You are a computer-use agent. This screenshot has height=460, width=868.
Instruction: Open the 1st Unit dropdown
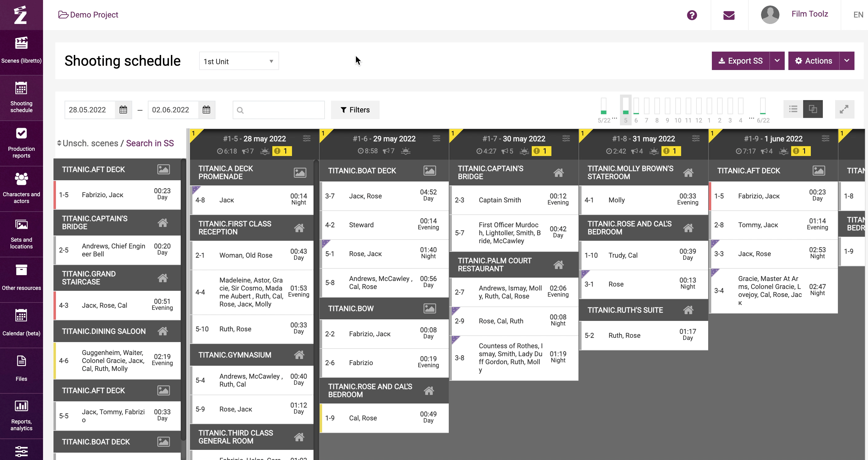coord(239,61)
